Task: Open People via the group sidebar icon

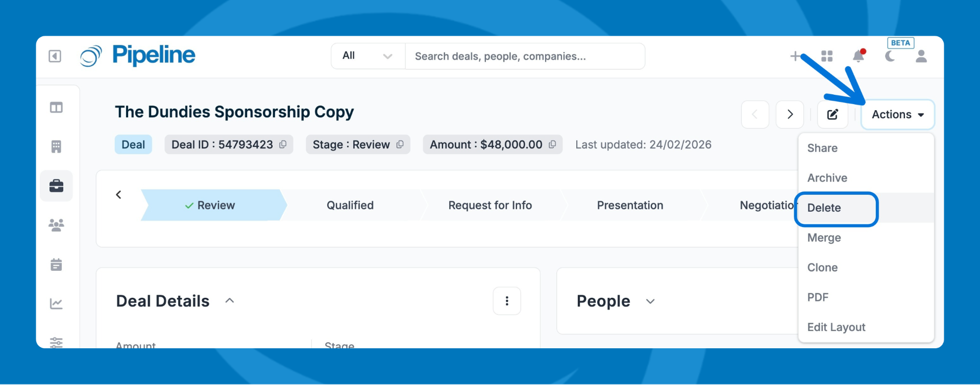Action: (56, 225)
